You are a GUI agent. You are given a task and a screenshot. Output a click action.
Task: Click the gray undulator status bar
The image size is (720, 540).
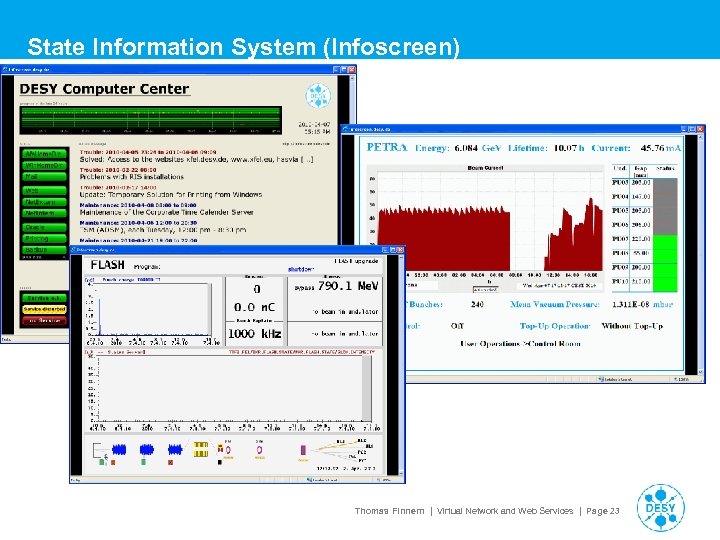point(665,207)
